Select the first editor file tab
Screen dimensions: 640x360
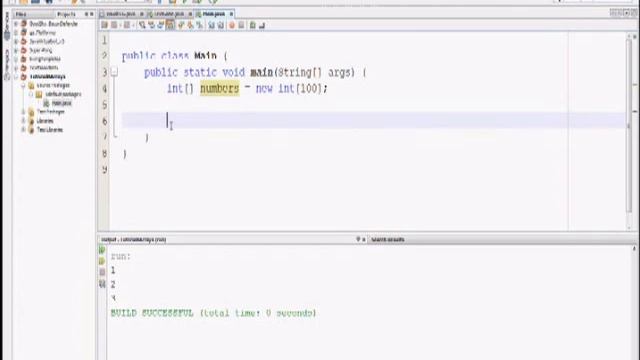coord(121,14)
